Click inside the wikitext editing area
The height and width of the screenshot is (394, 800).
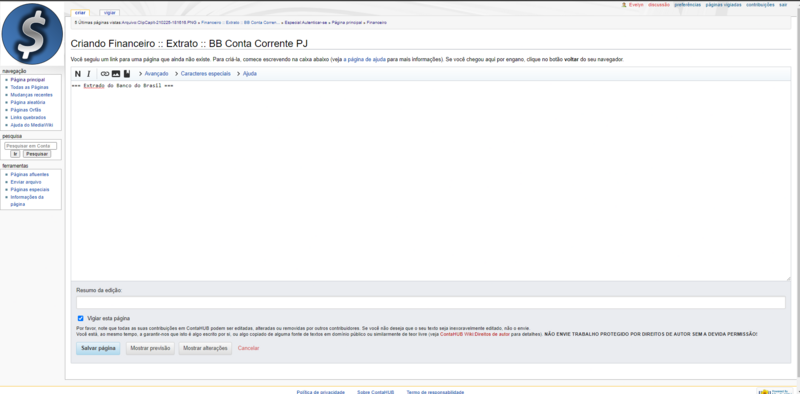click(x=431, y=181)
